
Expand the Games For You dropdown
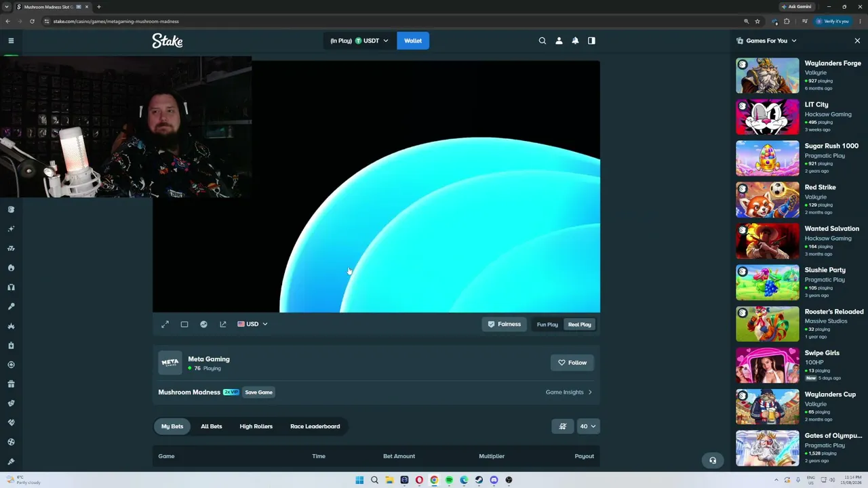tap(767, 41)
